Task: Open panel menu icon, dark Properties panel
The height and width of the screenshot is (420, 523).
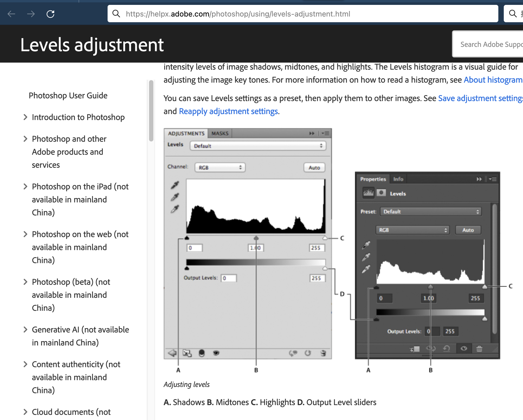Action: [x=493, y=179]
